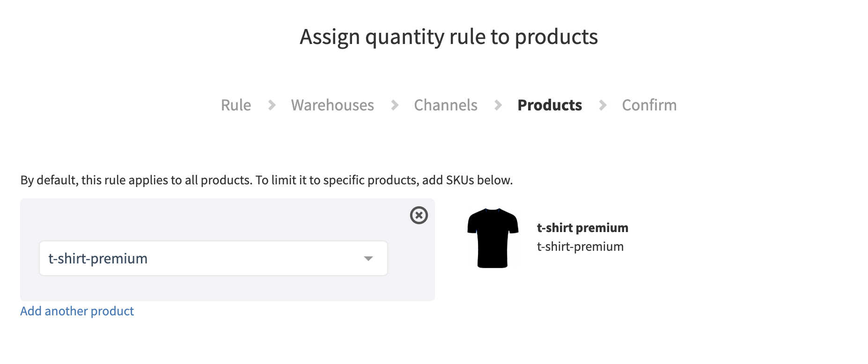This screenshot has width=868, height=364.
Task: Click chevron between Channels and Products
Action: (498, 105)
